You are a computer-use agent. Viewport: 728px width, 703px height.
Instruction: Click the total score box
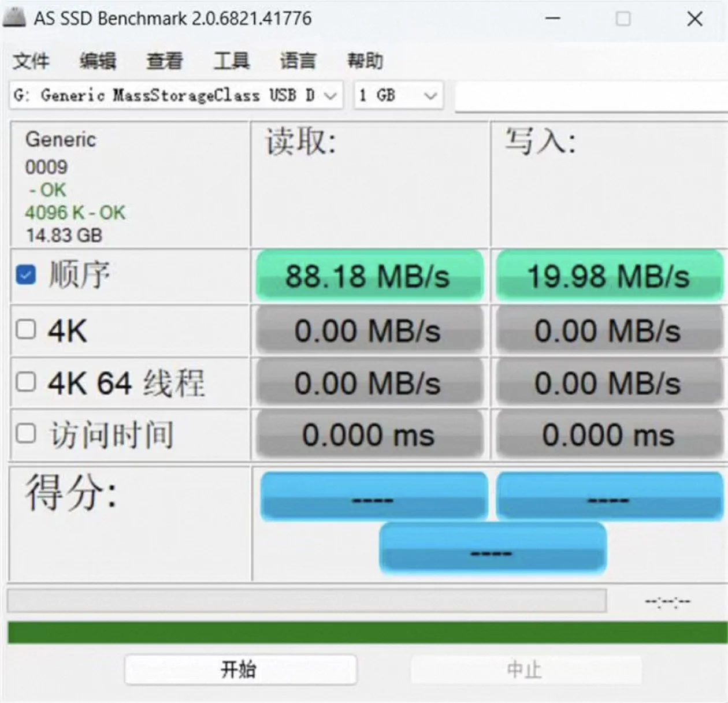click(x=492, y=548)
